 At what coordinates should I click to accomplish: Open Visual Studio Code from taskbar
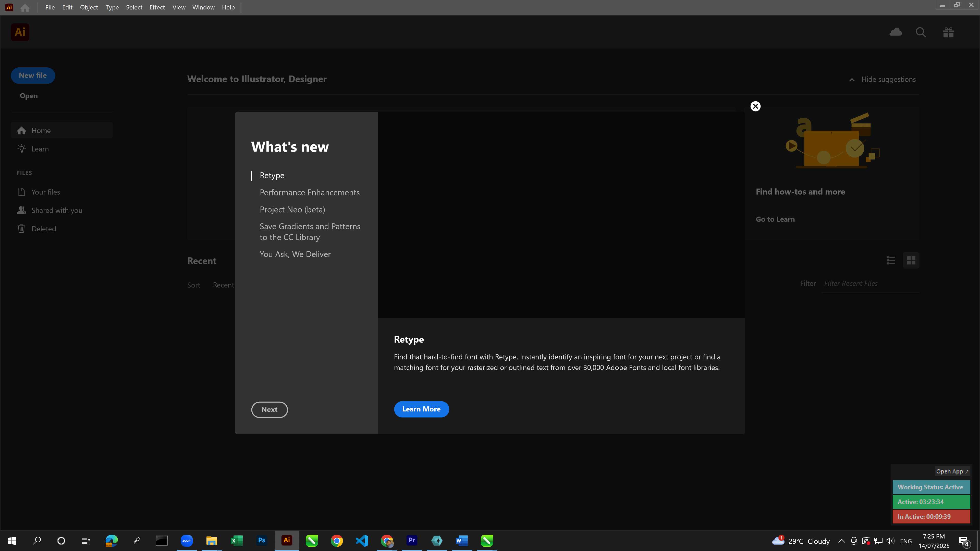pyautogui.click(x=362, y=541)
